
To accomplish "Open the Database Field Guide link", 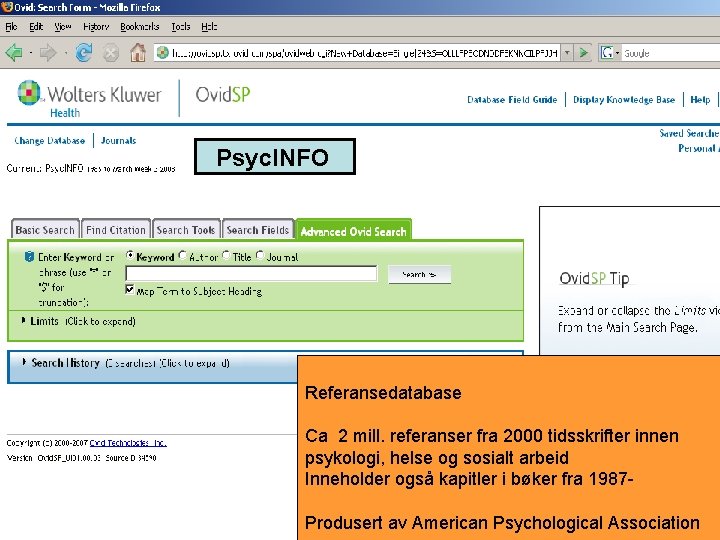I will tap(512, 100).
